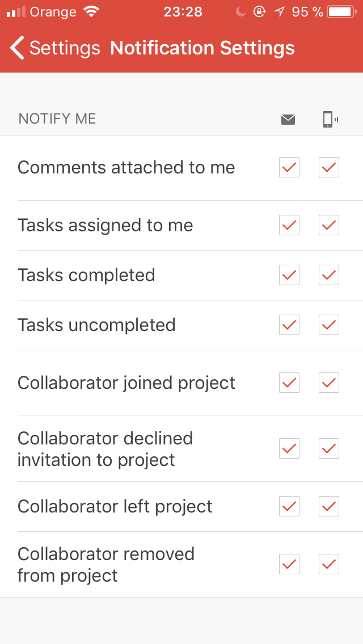Tap the Do Not Disturb moon icon
This screenshot has height=644, width=363.
241,12
